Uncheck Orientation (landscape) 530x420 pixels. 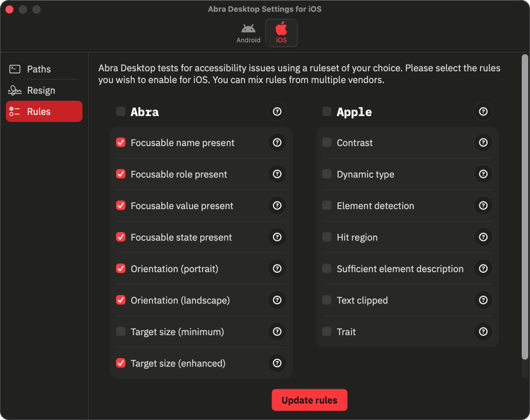[x=121, y=300]
